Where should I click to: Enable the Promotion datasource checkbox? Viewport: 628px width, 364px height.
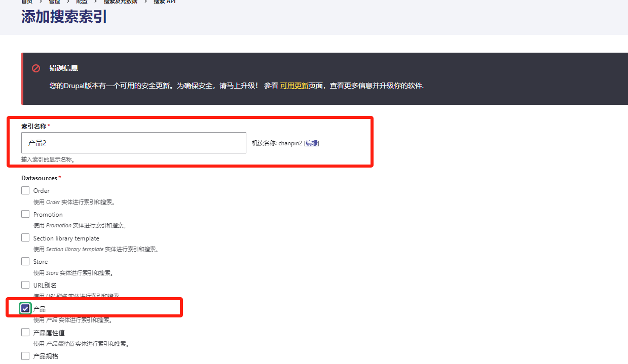(25, 214)
